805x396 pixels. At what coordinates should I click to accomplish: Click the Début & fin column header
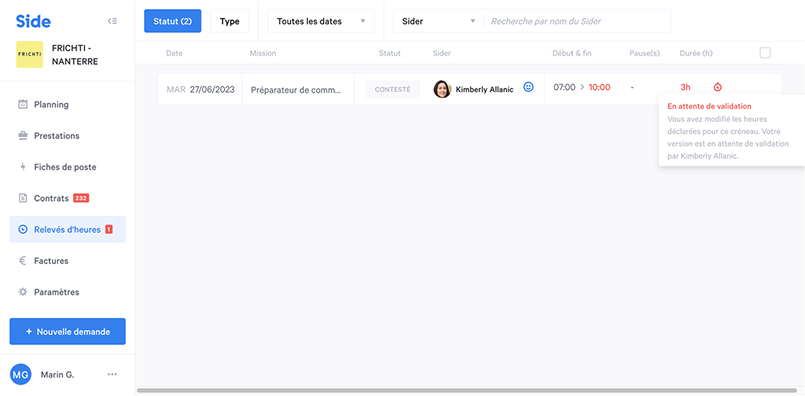click(x=572, y=53)
